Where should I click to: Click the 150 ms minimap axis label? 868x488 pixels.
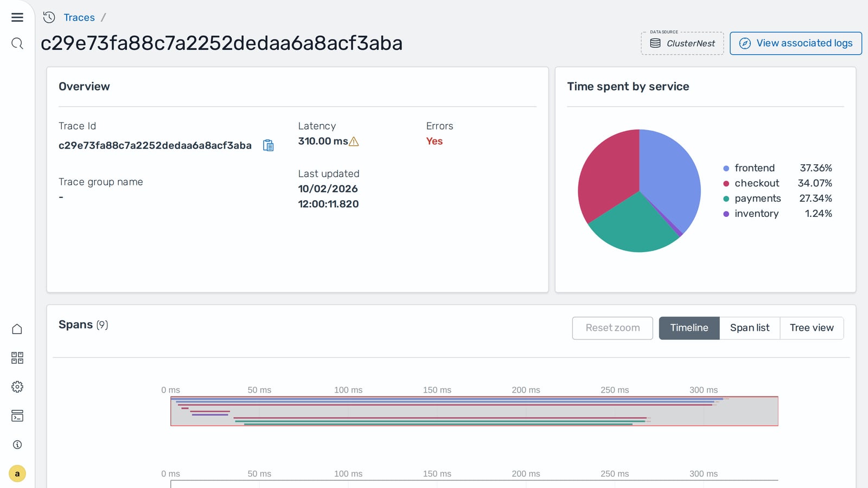437,390
